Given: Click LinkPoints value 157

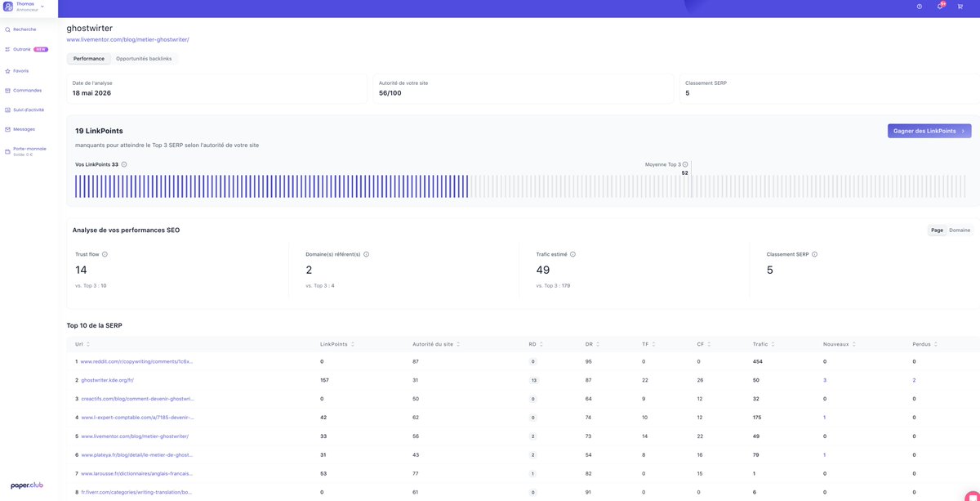Looking at the screenshot, I should [324, 380].
